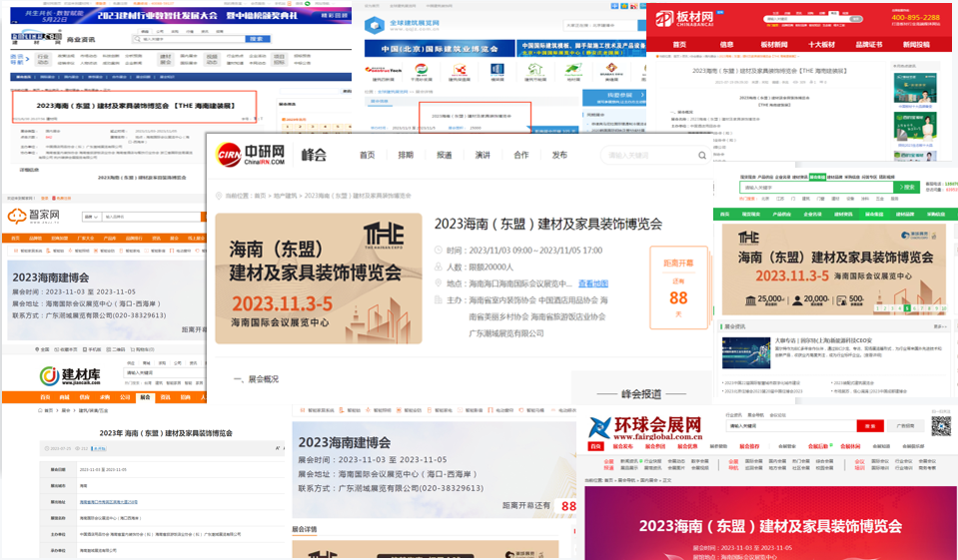Click location pin icon in 中研网 breadcrumb
The width and height of the screenshot is (958, 560).
219,196
